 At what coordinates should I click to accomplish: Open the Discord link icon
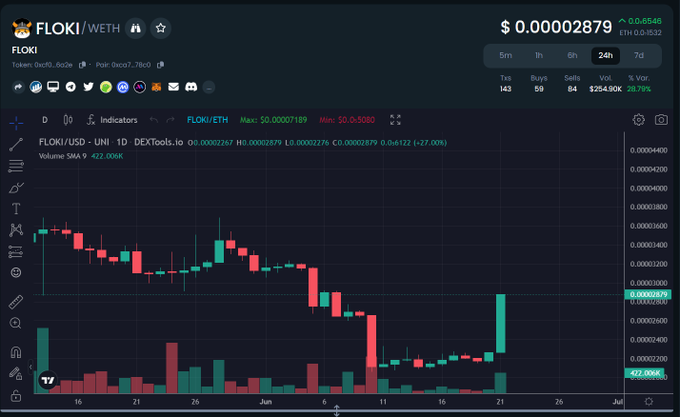[191, 87]
